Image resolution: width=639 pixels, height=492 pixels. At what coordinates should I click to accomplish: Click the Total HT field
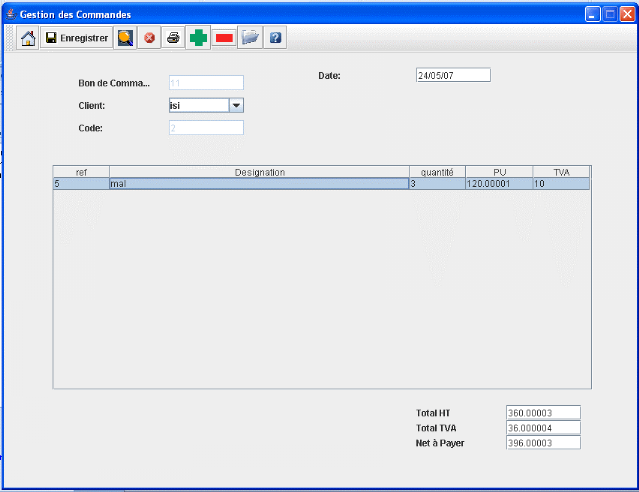pyautogui.click(x=543, y=412)
